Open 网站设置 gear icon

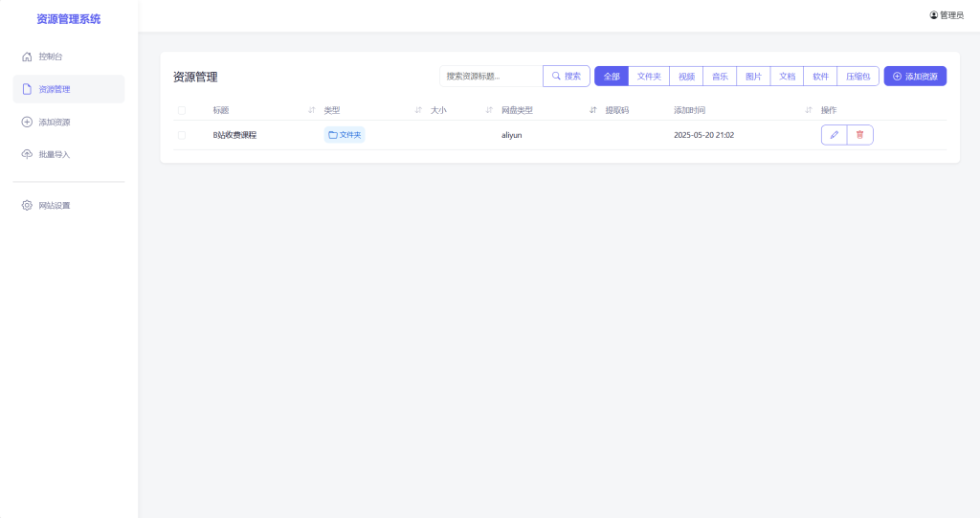[27, 205]
